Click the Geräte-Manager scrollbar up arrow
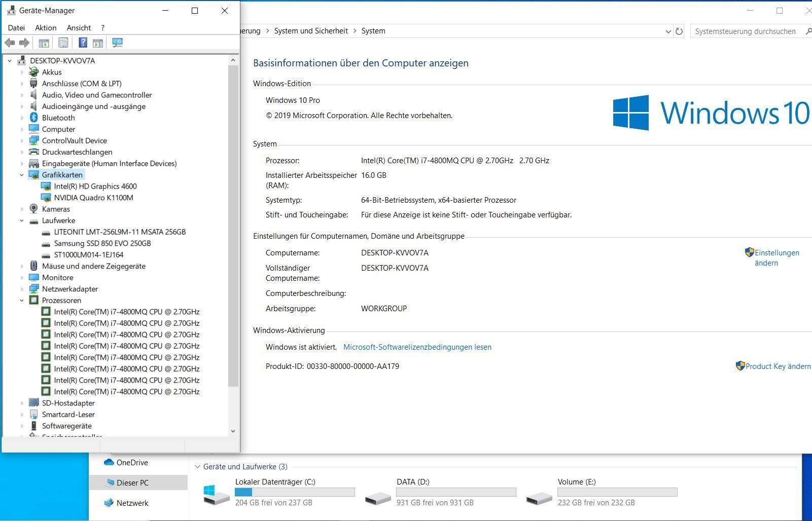This screenshot has width=812, height=521. [233, 60]
